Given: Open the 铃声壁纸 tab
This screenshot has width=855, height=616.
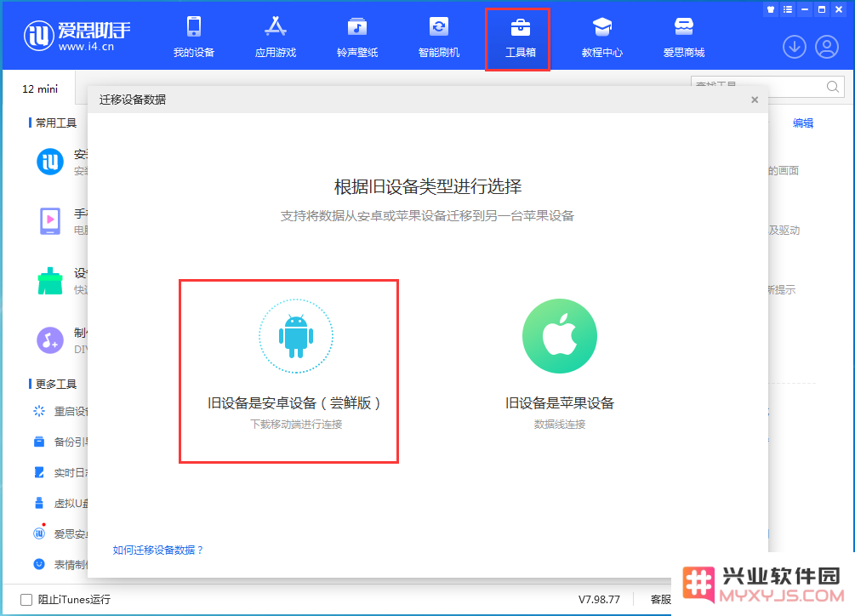Looking at the screenshot, I should point(357,37).
